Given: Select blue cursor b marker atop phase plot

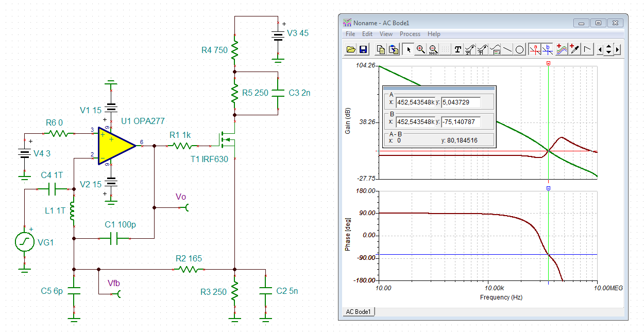Looking at the screenshot, I should [548, 189].
